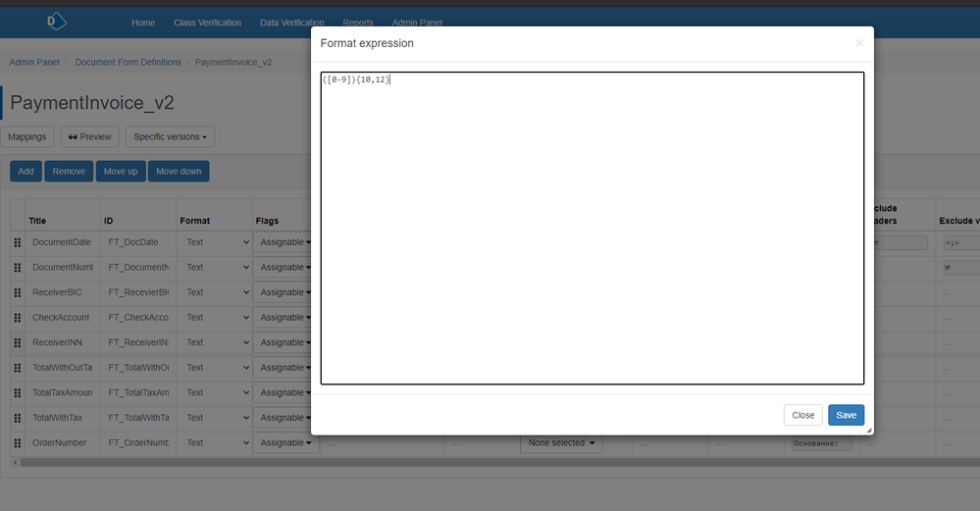Viewport: 980px width, 511px height.
Task: Click the drag handle for CheckAccount row
Action: [x=18, y=318]
